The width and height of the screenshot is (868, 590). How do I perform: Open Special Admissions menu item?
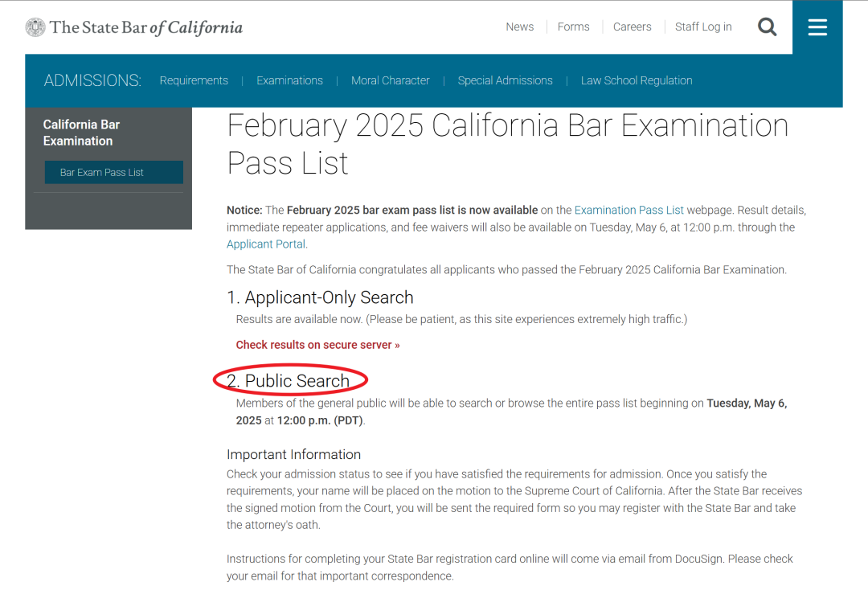(x=505, y=80)
